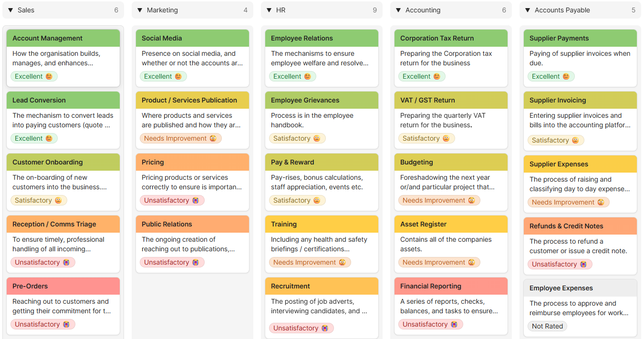Screen dimensions: 644x339
Task: Collapse the Accounts Payable column
Action: pos(528,10)
